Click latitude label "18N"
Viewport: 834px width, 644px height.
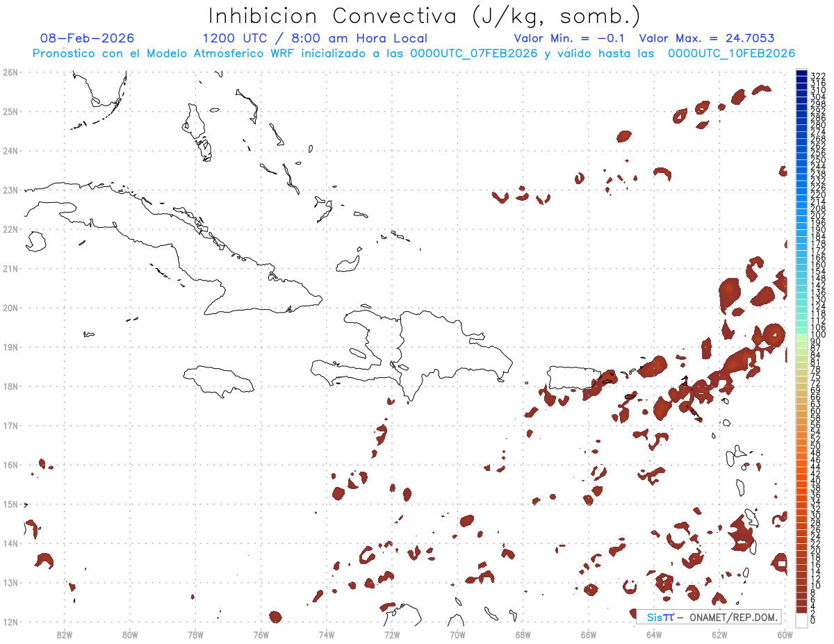coord(10,386)
